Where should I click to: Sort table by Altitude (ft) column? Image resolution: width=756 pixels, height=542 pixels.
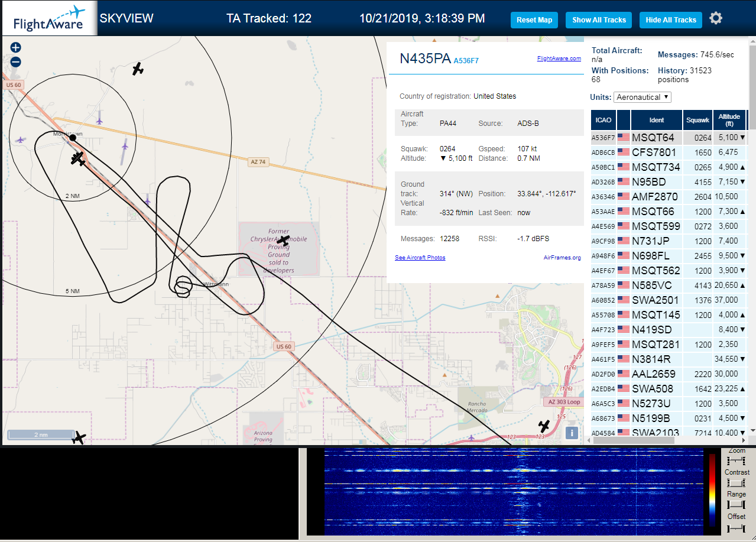729,120
